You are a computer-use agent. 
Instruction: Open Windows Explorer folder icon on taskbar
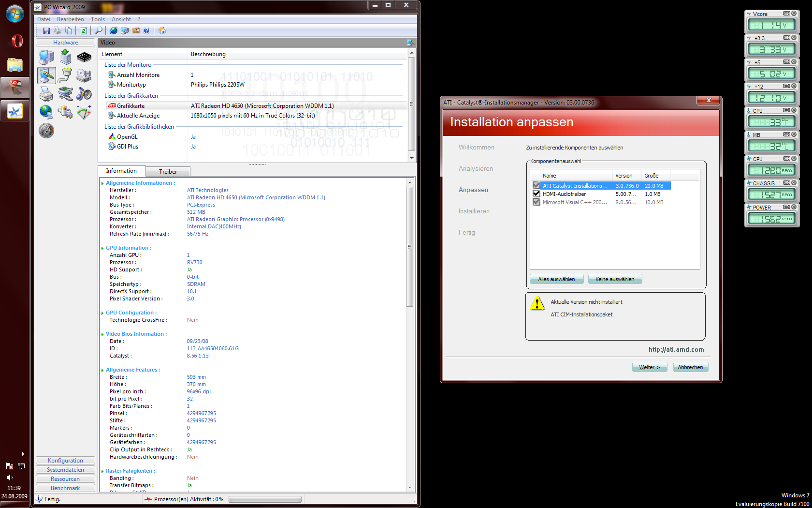coord(15,65)
